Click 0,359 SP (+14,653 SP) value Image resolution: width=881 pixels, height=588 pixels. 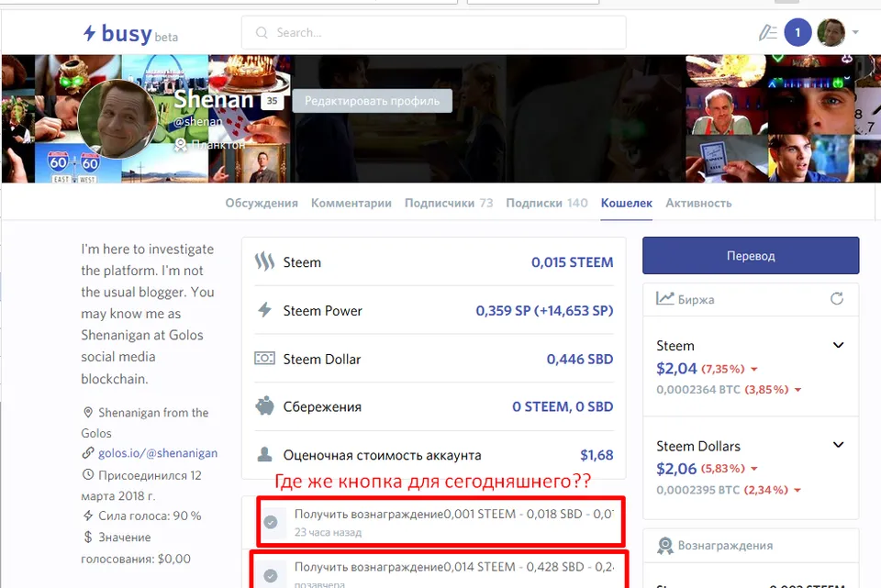point(544,311)
